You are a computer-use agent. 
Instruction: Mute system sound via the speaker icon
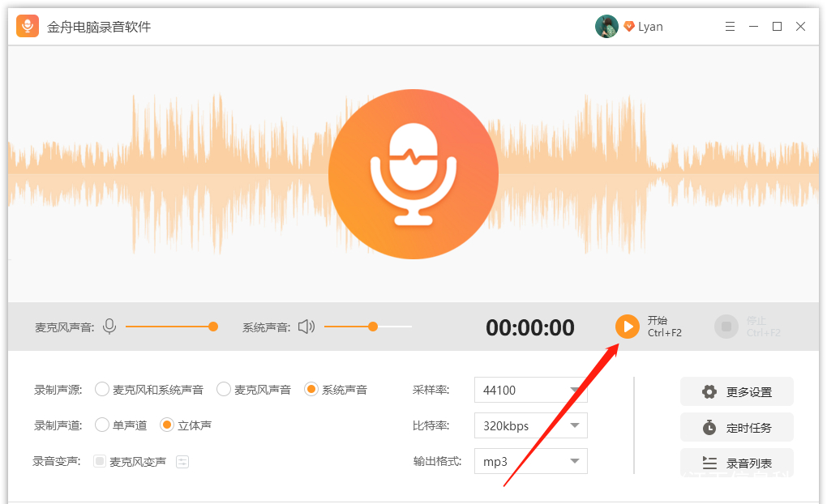click(x=306, y=327)
